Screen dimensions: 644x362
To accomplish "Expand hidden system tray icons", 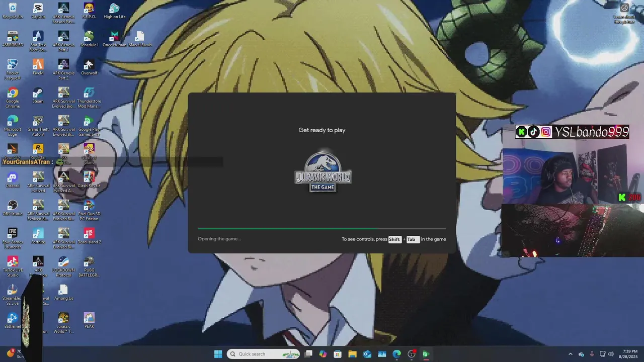I will (570, 354).
